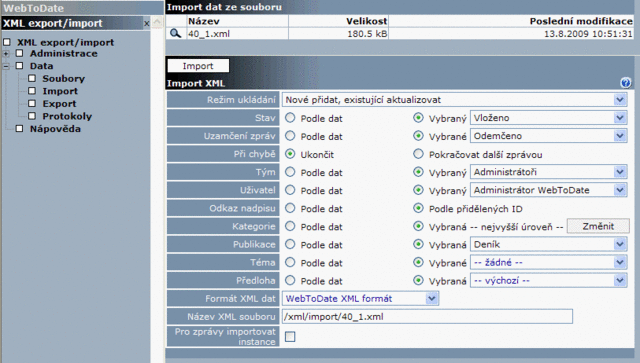The width and height of the screenshot is (640, 363).
Task: Select Publikace Vybraná radio
Action: click(418, 244)
